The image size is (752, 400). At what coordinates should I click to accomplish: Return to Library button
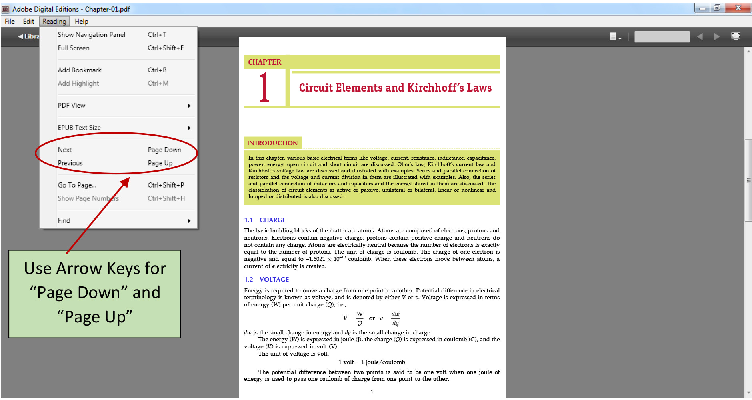point(28,36)
